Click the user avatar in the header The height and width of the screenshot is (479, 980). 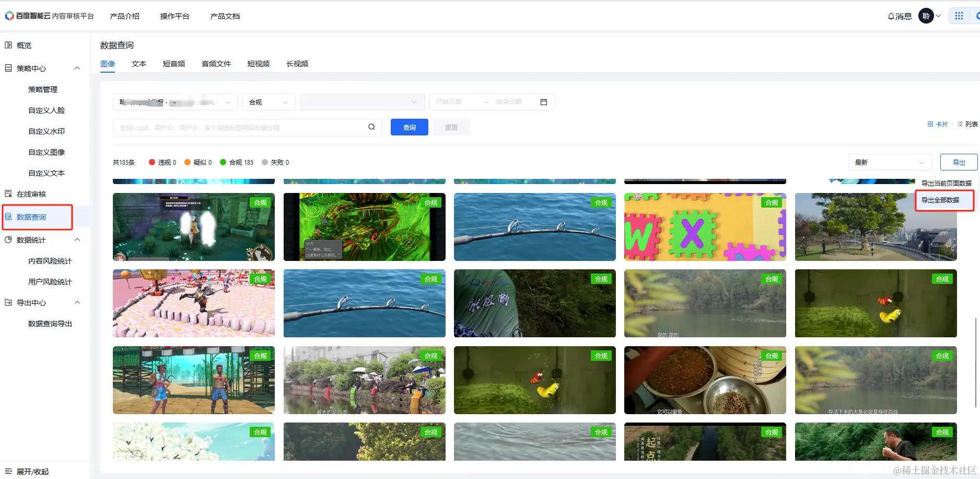point(926,16)
